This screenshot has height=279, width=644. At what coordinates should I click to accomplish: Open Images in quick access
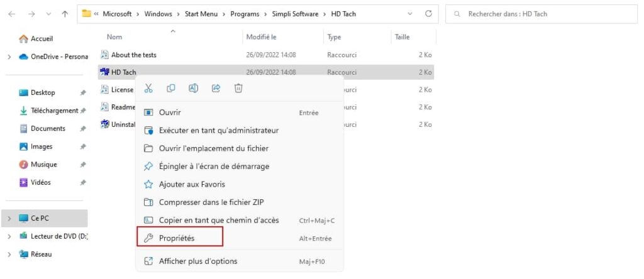click(42, 146)
